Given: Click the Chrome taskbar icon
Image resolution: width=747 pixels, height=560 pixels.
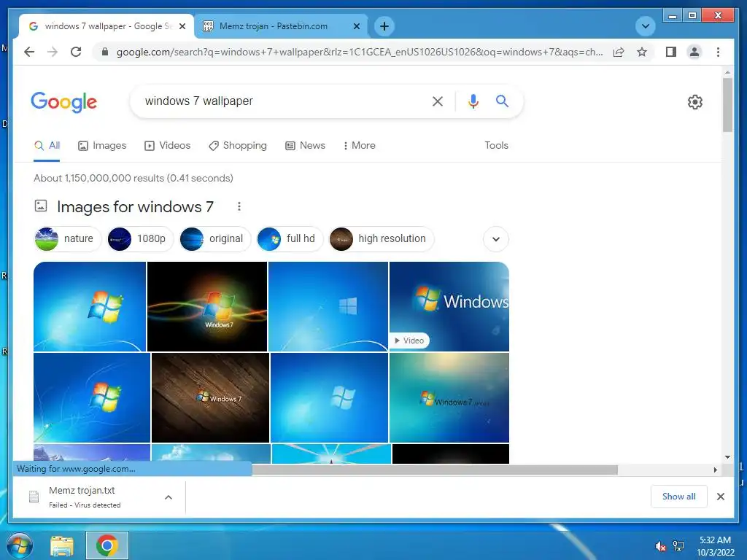Looking at the screenshot, I should [107, 545].
